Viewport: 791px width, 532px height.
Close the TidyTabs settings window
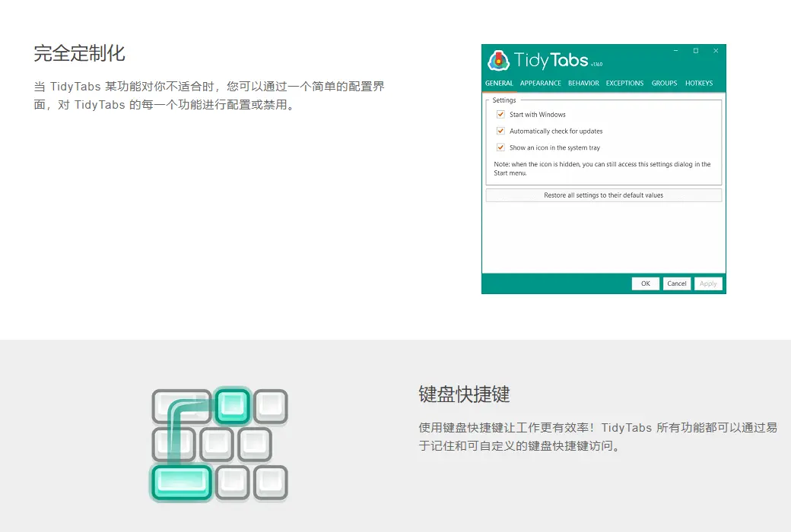pyautogui.click(x=716, y=50)
